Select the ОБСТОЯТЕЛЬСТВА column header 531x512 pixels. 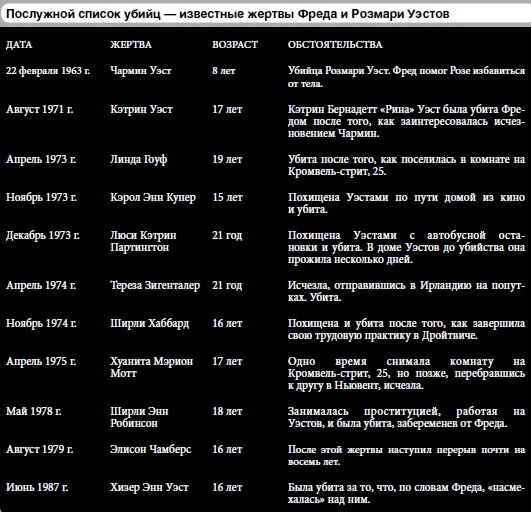click(335, 45)
